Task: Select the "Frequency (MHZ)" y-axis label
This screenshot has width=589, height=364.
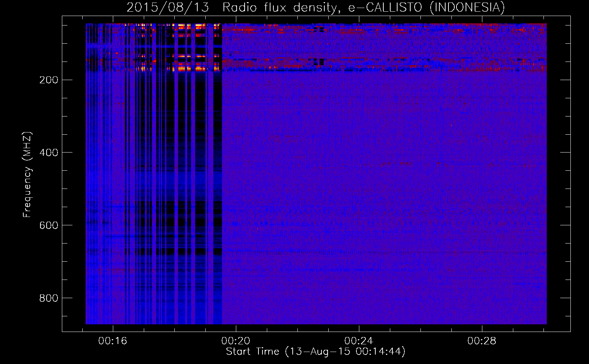Action: 27,175
